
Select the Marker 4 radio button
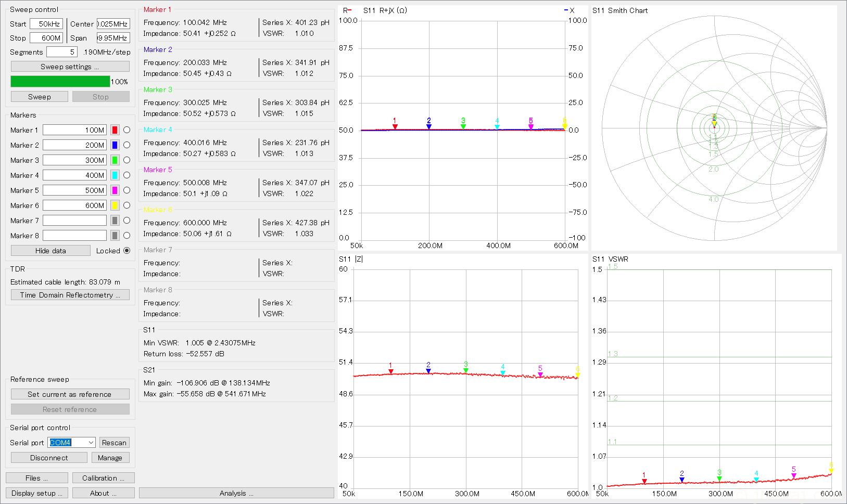(127, 175)
